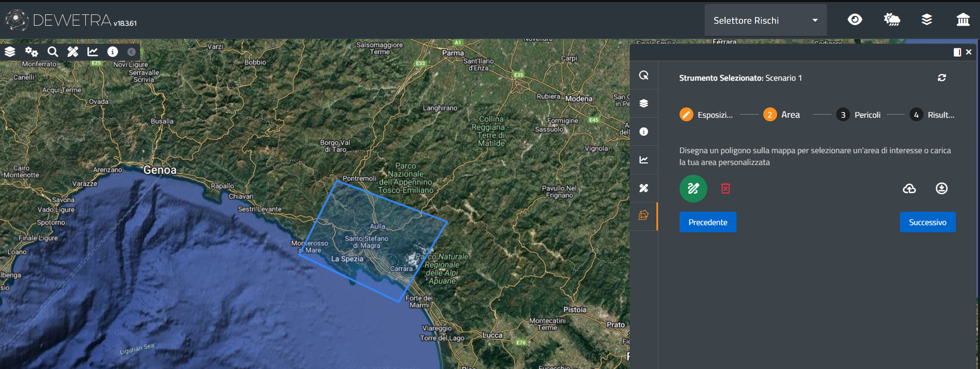The width and height of the screenshot is (980, 369).
Task: Open the Selettore Rischi dropdown
Action: click(x=765, y=21)
